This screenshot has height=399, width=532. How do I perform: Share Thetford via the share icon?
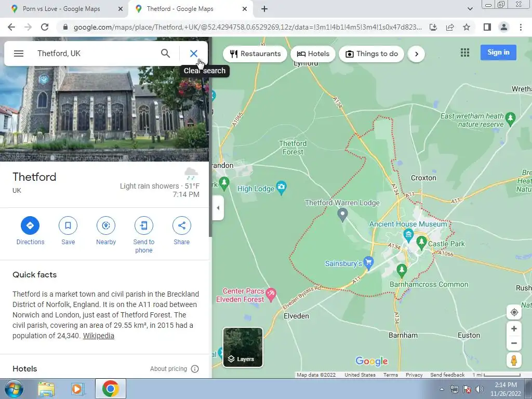(181, 225)
